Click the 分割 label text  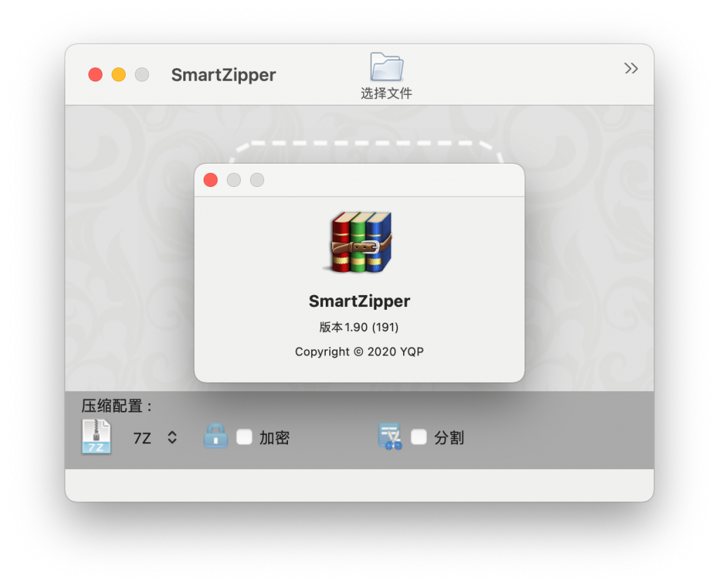click(x=449, y=438)
